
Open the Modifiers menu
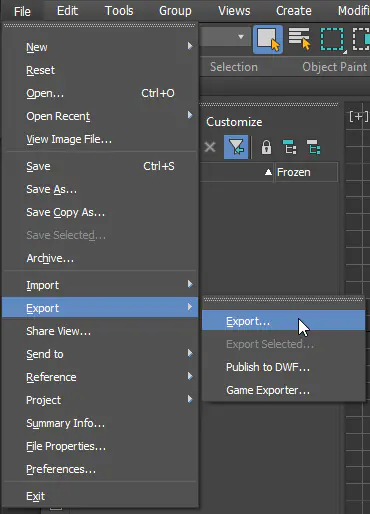pos(354,11)
